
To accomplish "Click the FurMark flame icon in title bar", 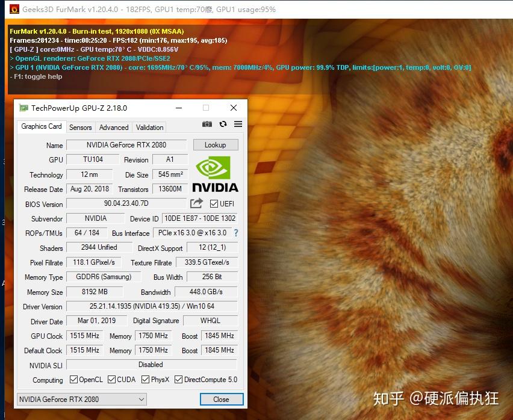I will (x=14, y=9).
